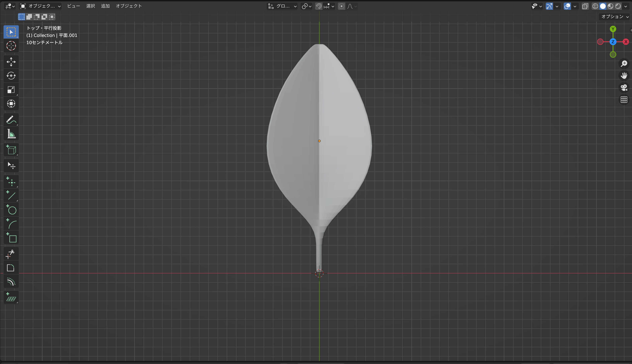Viewport: 632px width, 364px height.
Task: Open the editor type dropdown
Action: point(10,6)
